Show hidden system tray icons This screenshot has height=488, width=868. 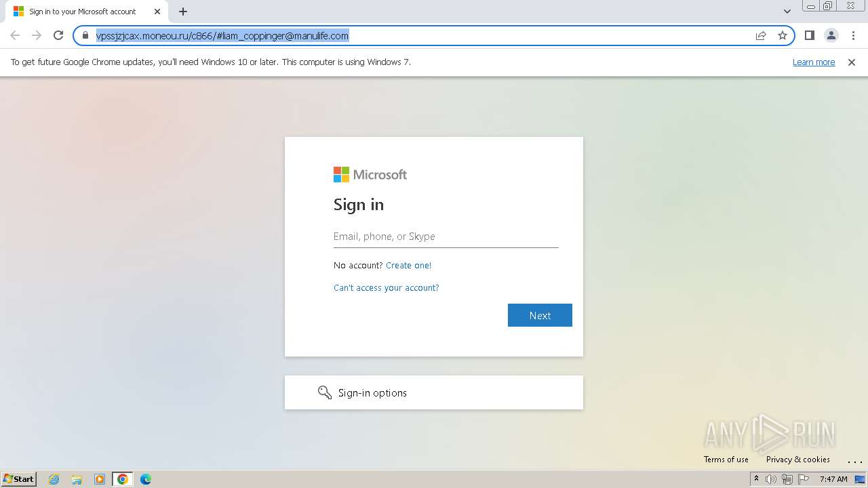[756, 479]
